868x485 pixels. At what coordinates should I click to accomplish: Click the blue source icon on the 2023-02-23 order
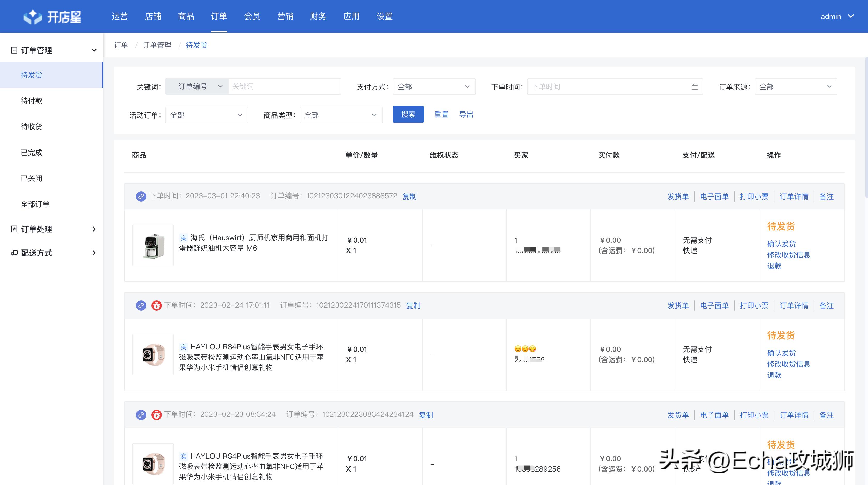(x=141, y=415)
